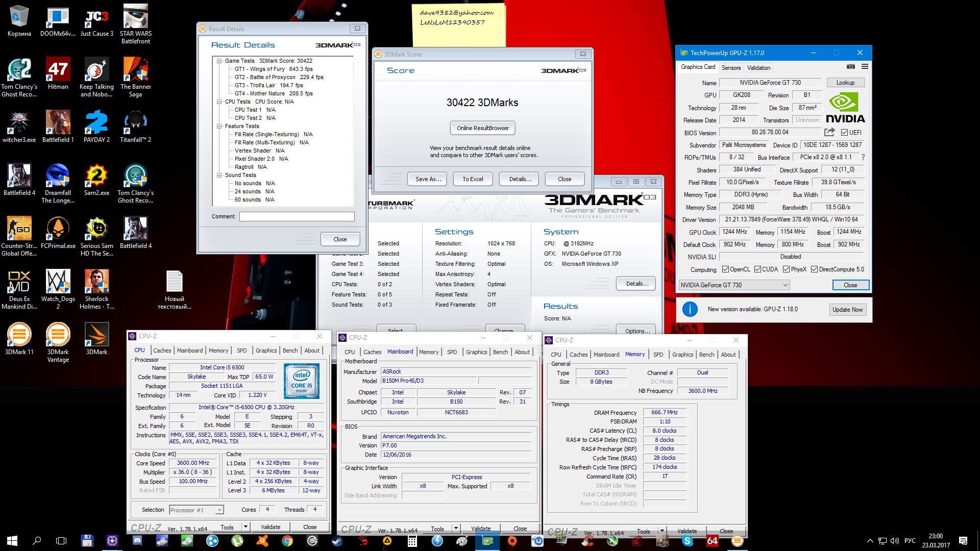Viewport: 980px width, 551px height.
Task: Collapse Sound Tests tree node
Action: click(219, 175)
